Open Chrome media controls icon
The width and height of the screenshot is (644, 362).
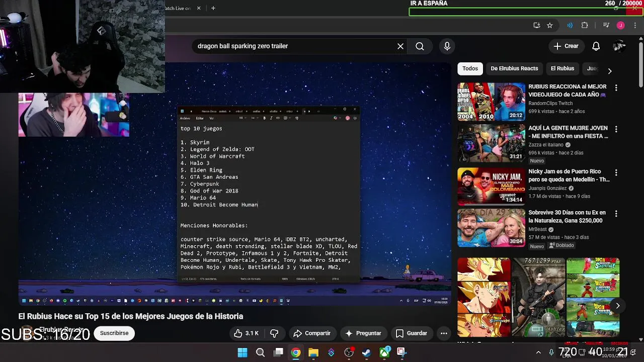point(606,25)
